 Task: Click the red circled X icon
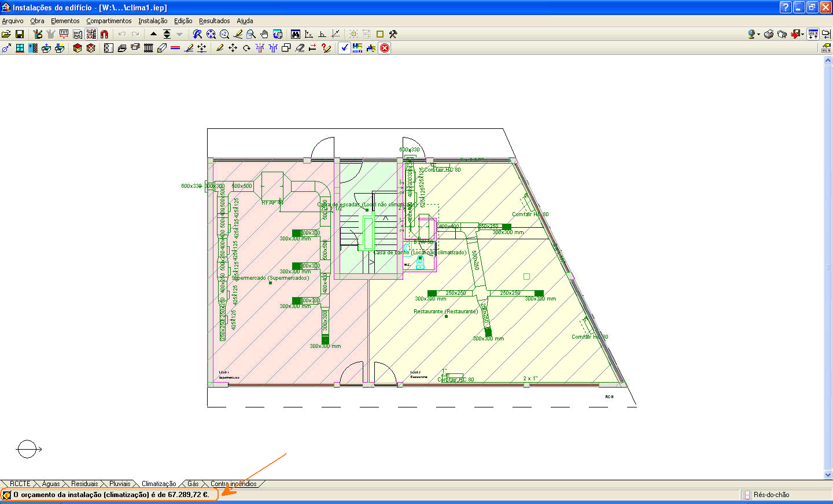tap(385, 48)
